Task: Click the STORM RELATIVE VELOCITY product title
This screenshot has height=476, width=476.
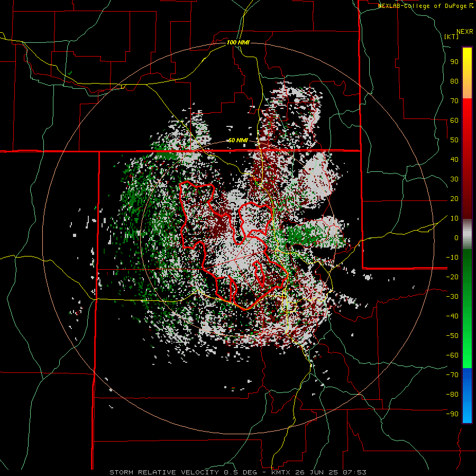Action: tap(164, 472)
